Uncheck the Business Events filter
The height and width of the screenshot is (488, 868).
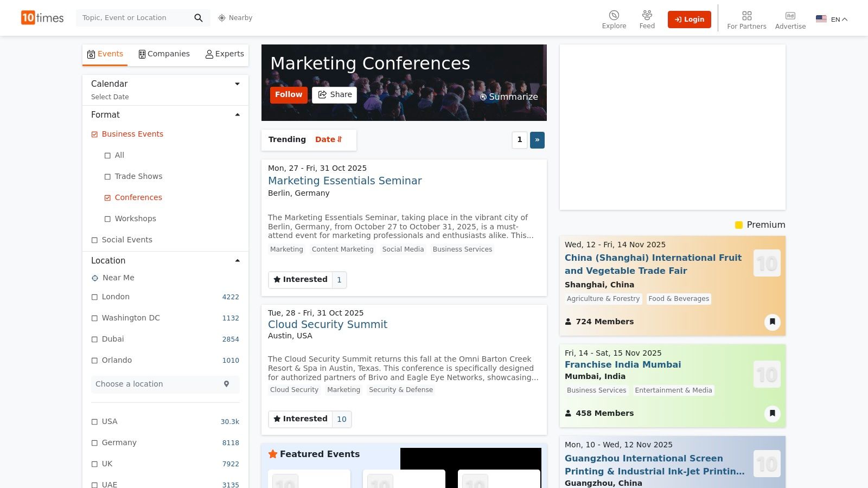tap(94, 134)
